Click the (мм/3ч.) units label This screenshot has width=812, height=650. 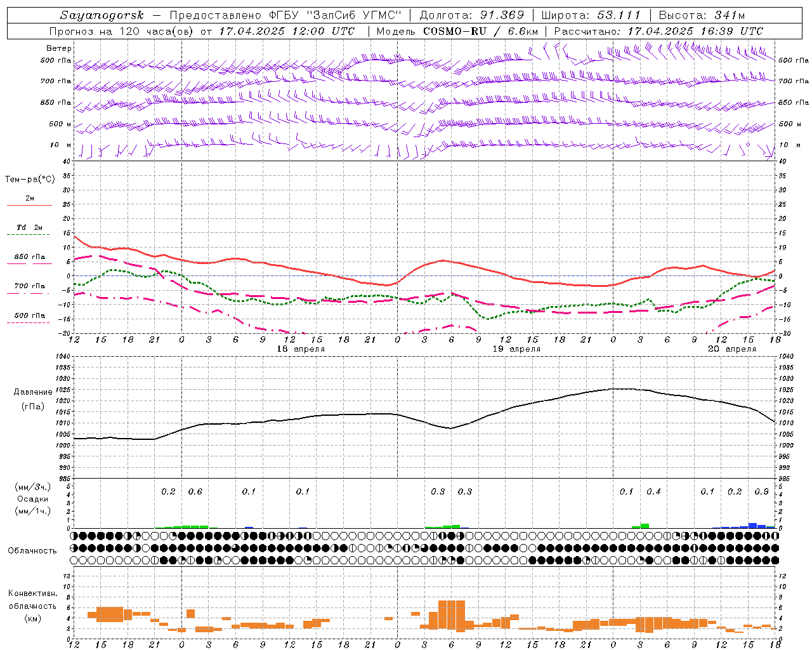(32, 487)
